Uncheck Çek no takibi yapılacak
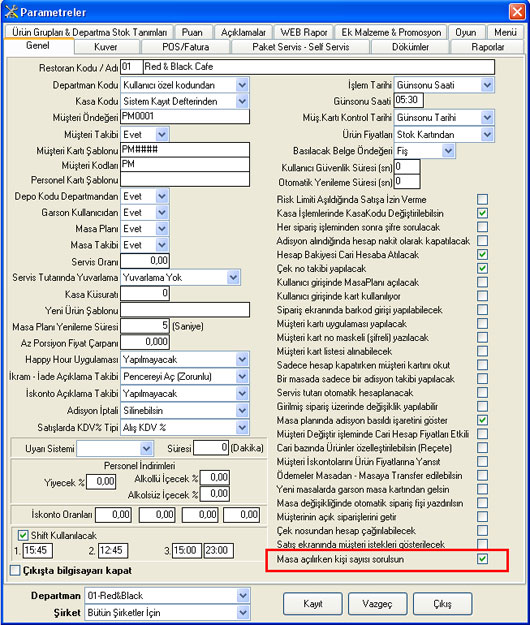530x625 pixels. (x=482, y=268)
